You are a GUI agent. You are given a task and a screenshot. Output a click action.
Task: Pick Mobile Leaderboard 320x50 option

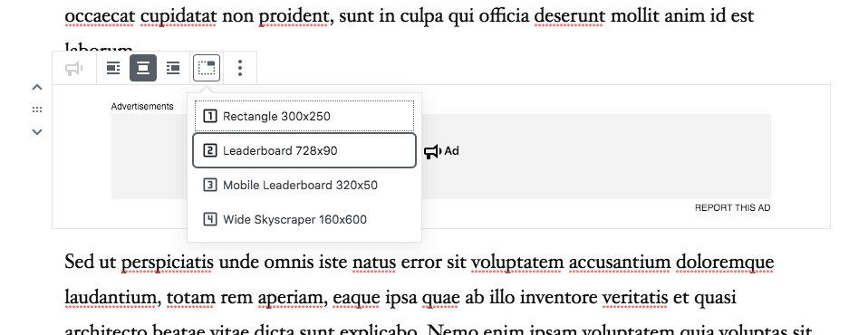pos(304,185)
